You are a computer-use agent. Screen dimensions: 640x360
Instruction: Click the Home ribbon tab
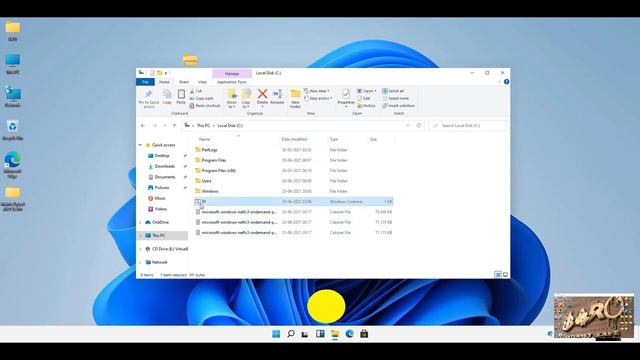pos(164,82)
